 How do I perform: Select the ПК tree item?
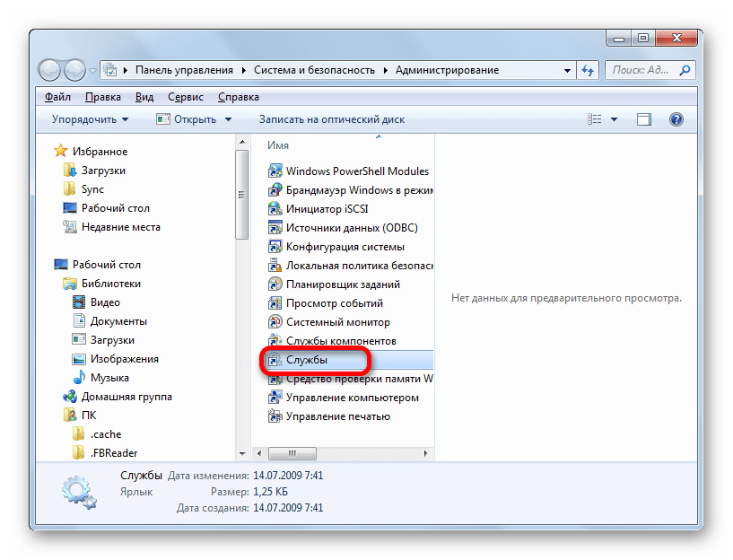80,416
